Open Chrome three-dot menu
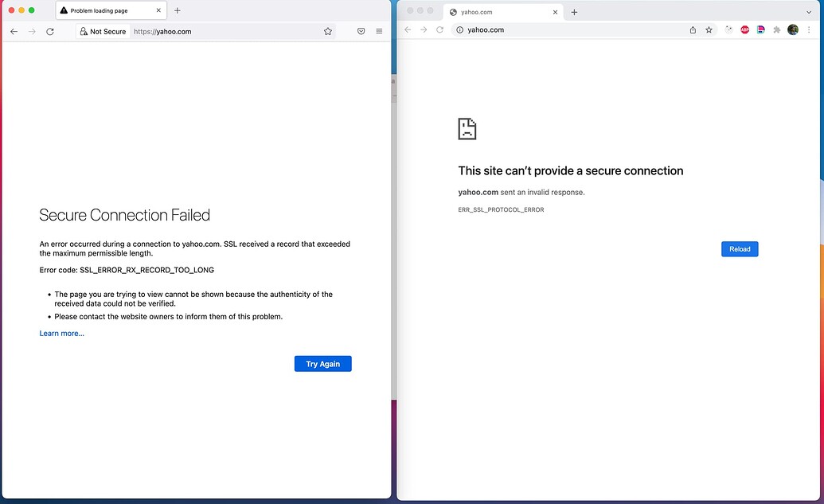824x504 pixels. (x=809, y=29)
